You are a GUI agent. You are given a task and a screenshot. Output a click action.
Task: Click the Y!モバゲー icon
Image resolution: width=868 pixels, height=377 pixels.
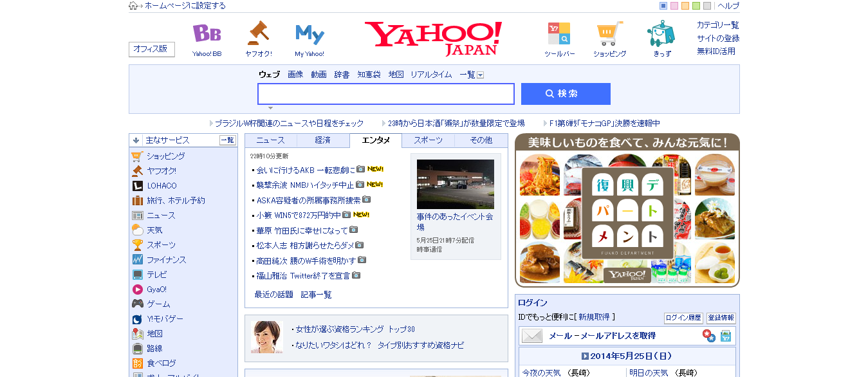(x=137, y=319)
